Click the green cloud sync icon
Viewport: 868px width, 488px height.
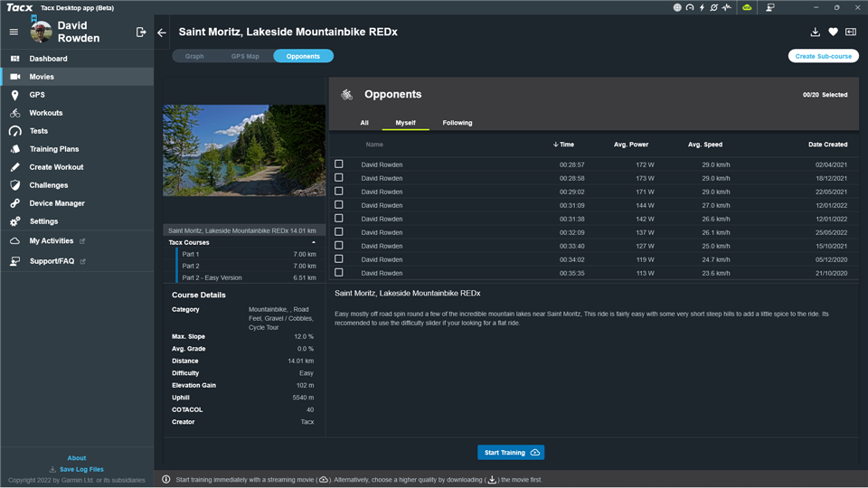[x=747, y=8]
